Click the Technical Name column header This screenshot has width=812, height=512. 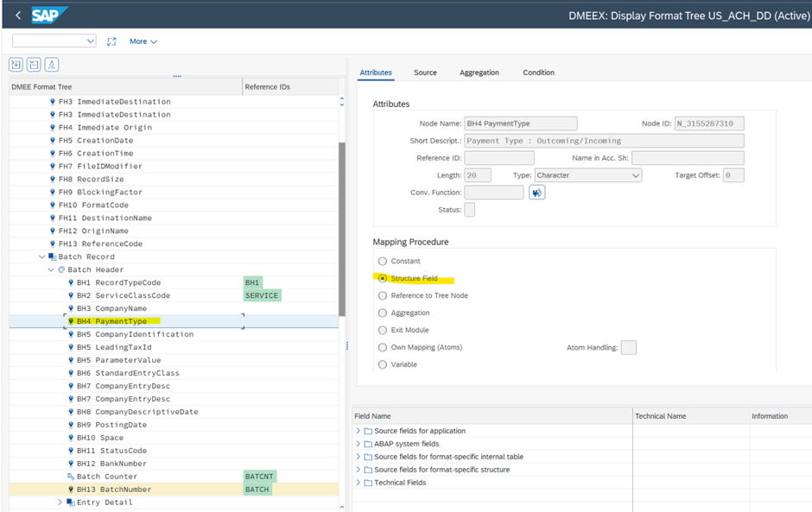click(x=691, y=416)
